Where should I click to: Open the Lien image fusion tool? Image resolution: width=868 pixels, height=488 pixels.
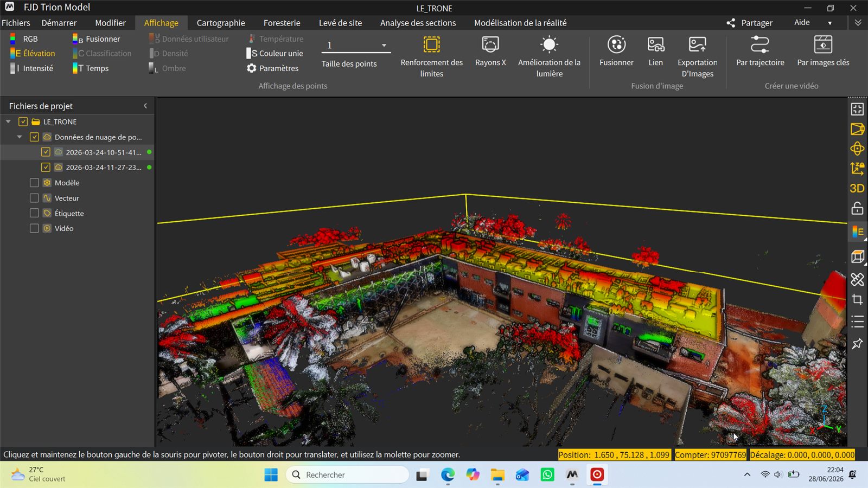point(655,52)
